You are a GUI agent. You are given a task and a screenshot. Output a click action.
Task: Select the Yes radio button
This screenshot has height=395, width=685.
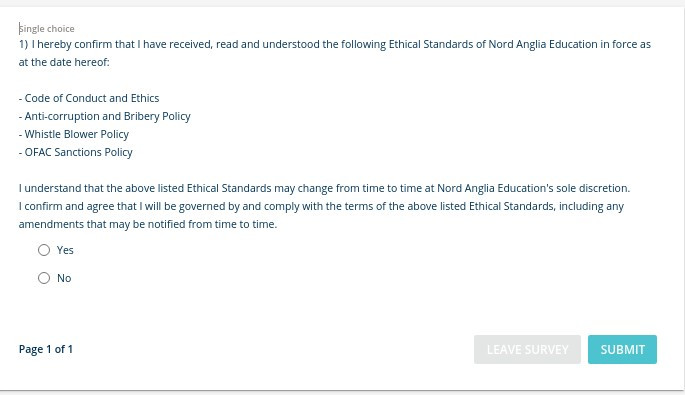pyautogui.click(x=44, y=250)
